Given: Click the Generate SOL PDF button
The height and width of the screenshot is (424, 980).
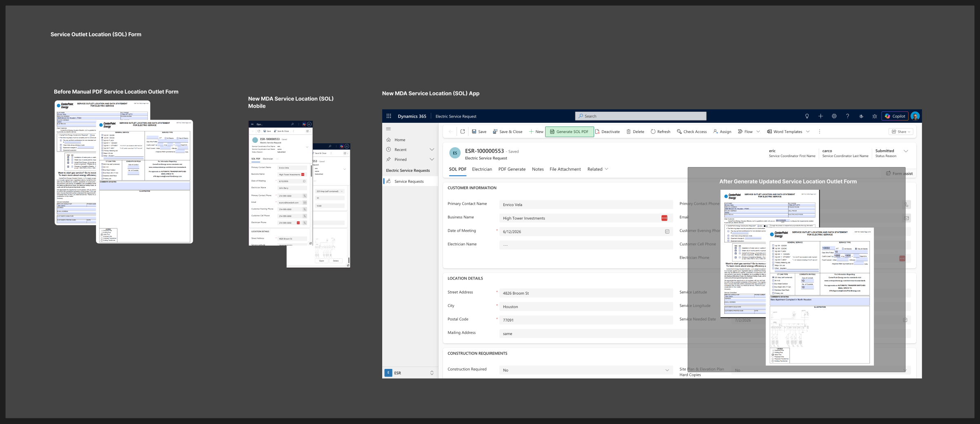Looking at the screenshot, I should [569, 132].
